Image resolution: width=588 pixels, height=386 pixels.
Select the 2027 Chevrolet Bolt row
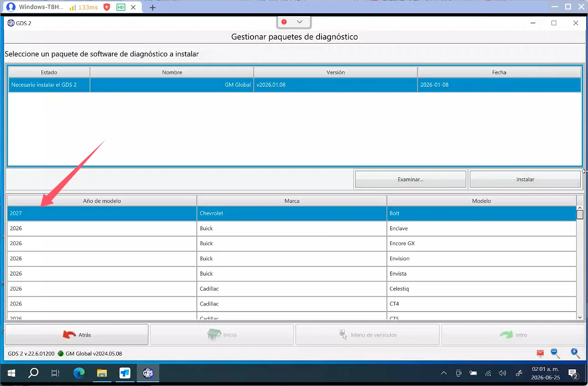(292, 213)
